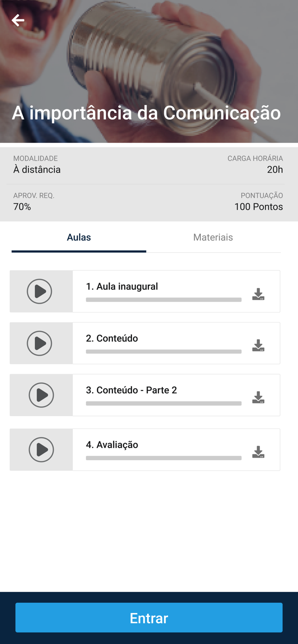Click the "100 Pontos" score value
Screen dimensions: 298x644
click(258, 207)
